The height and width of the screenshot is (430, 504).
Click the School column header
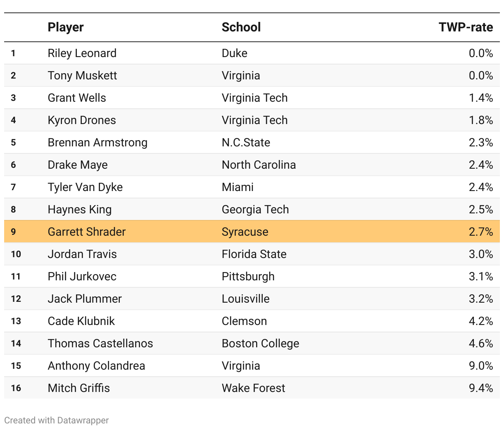point(241,27)
